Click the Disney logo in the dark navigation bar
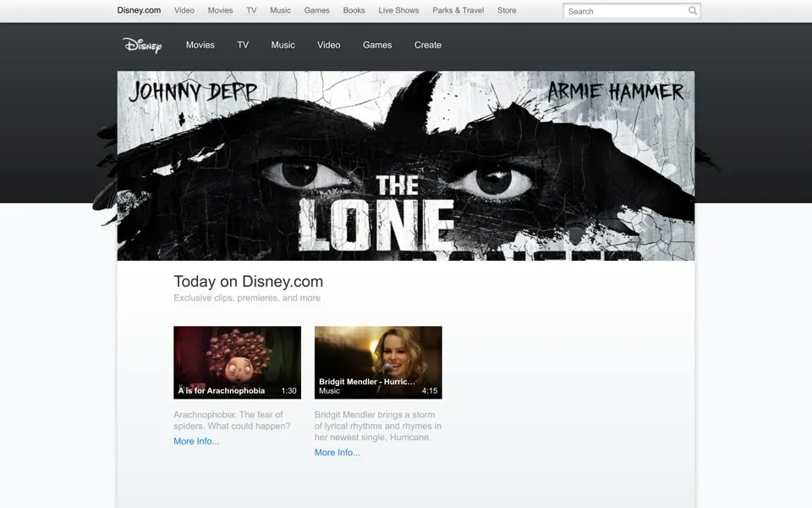812x508 pixels. point(142,46)
